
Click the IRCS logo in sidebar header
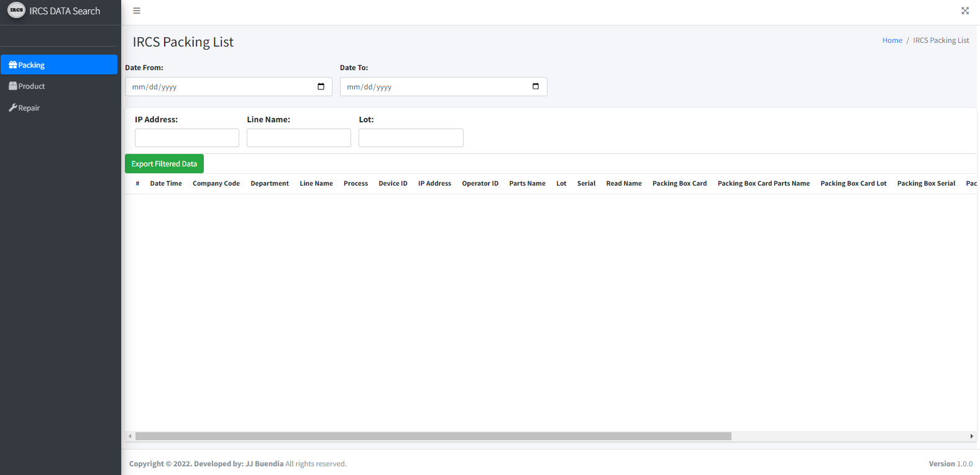pyautogui.click(x=16, y=11)
